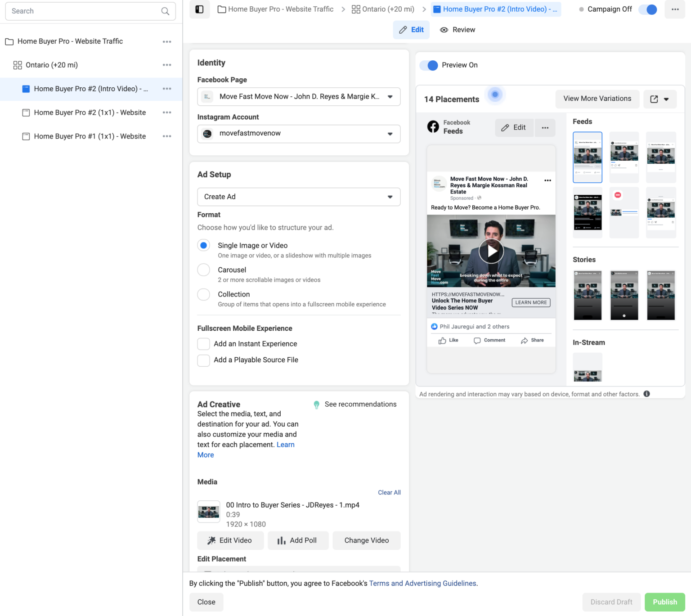Screen dimensions: 691x616
Task: Click the Facebook logo in preview header
Action: point(433,127)
